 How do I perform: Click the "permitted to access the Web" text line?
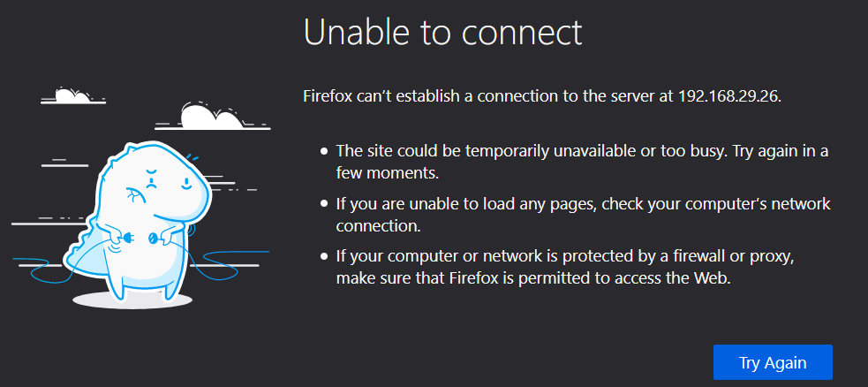(x=533, y=279)
